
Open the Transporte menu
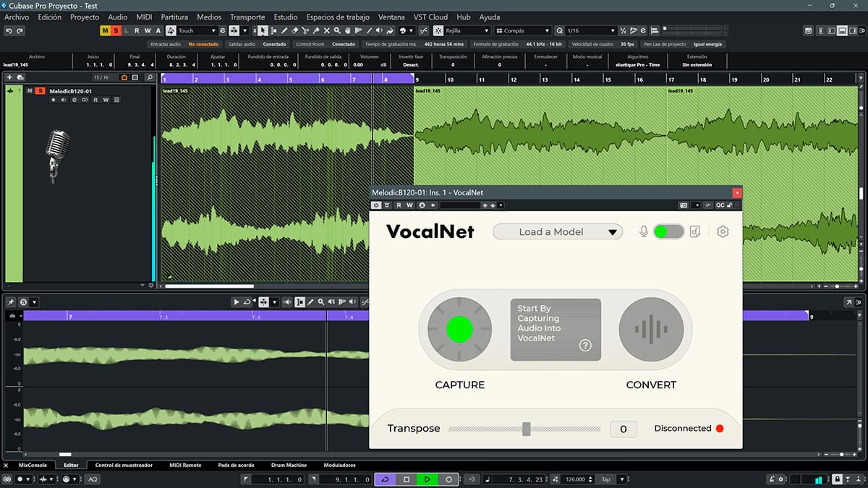[x=247, y=17]
